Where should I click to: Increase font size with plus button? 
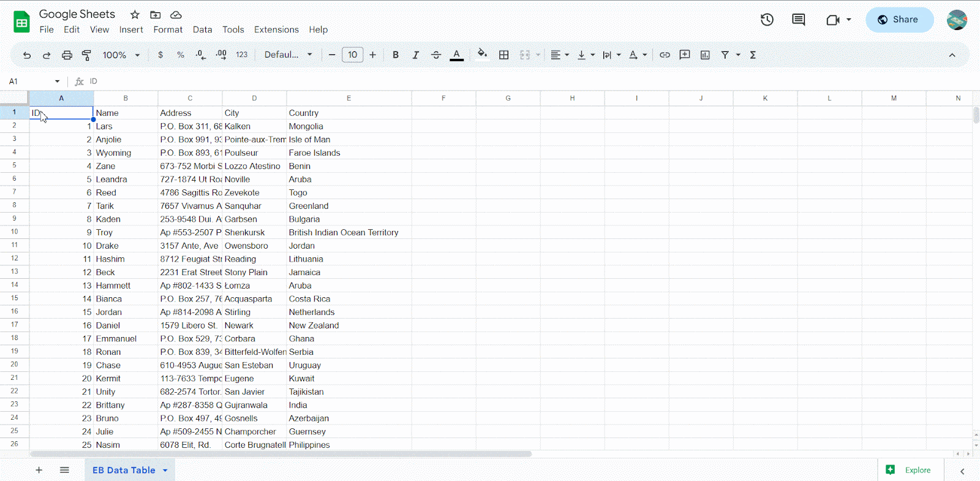pos(372,55)
